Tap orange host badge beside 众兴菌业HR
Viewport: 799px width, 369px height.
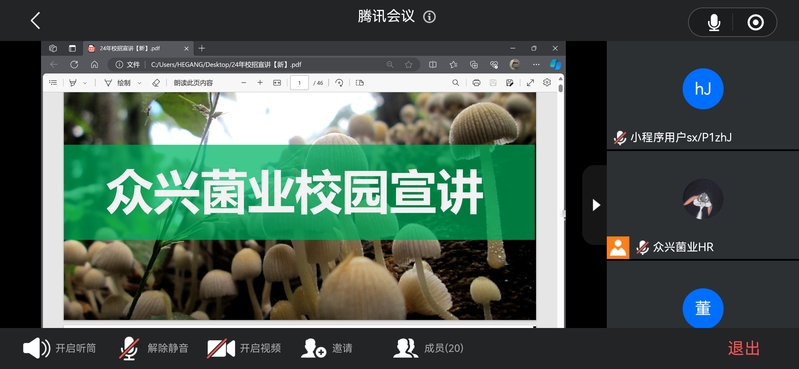coord(618,248)
